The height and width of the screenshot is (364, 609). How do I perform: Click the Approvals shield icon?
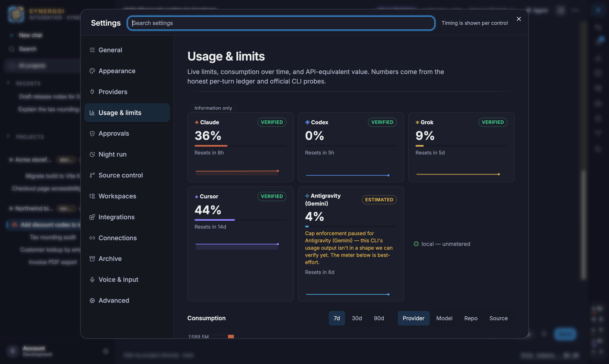92,134
